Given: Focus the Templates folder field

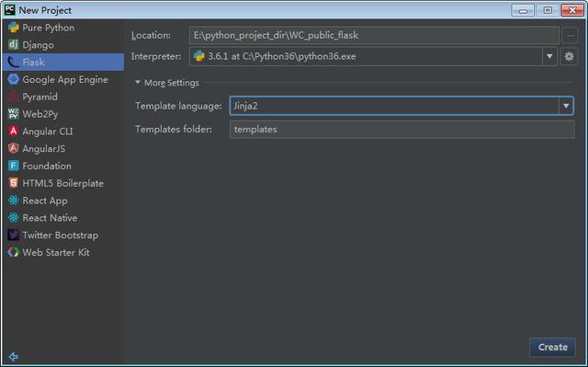Looking at the screenshot, I should click(401, 129).
